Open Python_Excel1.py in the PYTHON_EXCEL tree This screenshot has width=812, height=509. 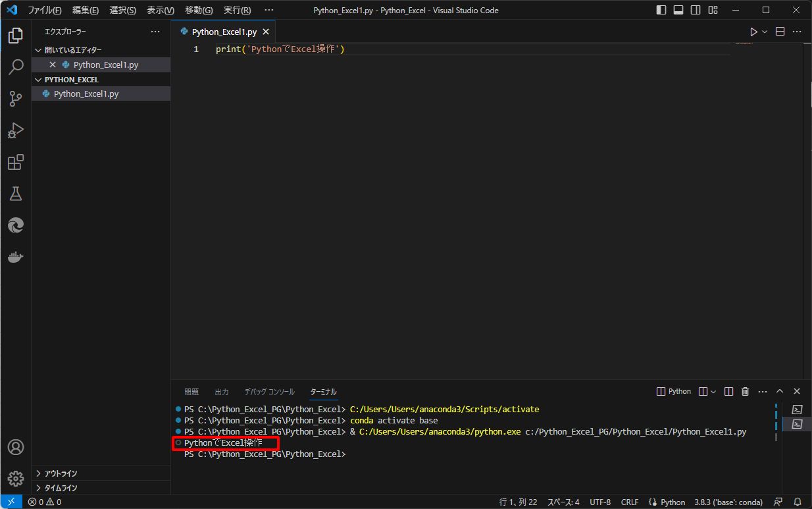[x=101, y=94]
